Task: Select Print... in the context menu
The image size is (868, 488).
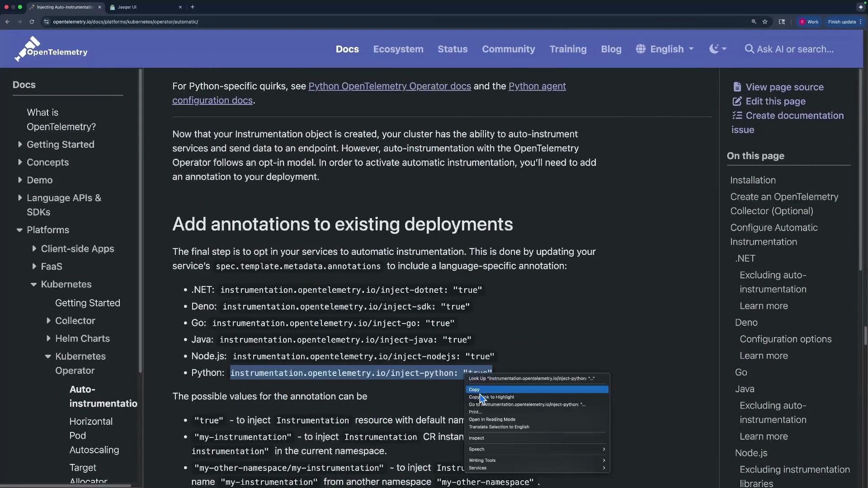Action: (537, 412)
